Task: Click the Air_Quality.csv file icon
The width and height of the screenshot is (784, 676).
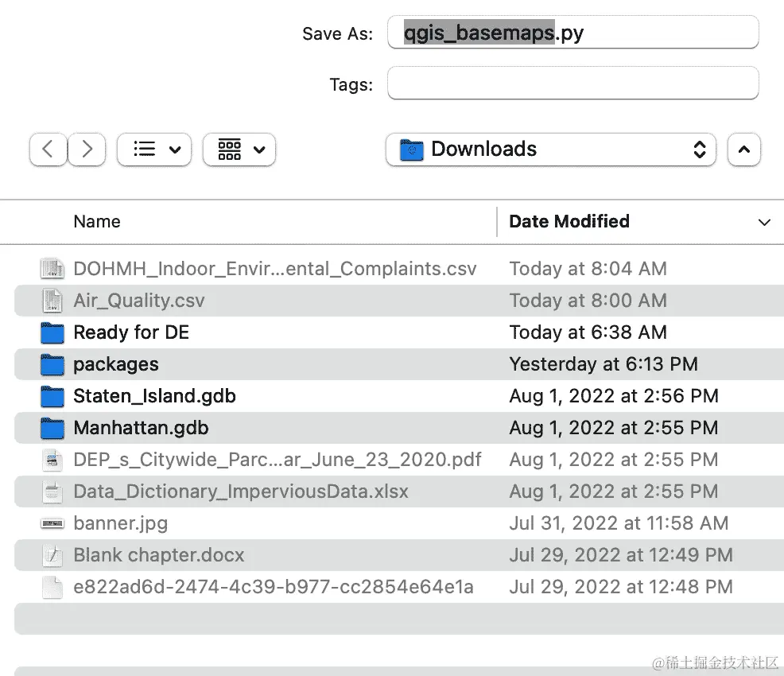Action: [x=52, y=301]
